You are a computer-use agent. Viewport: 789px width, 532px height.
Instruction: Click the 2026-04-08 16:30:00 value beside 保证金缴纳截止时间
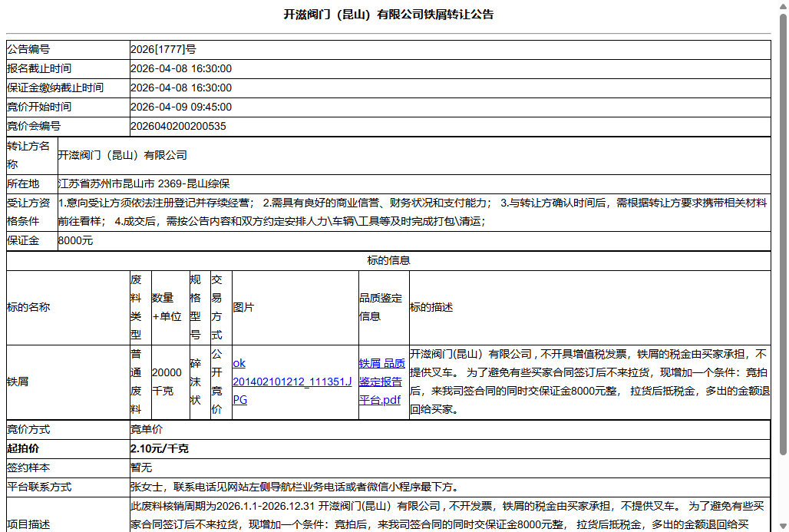pyautogui.click(x=181, y=88)
